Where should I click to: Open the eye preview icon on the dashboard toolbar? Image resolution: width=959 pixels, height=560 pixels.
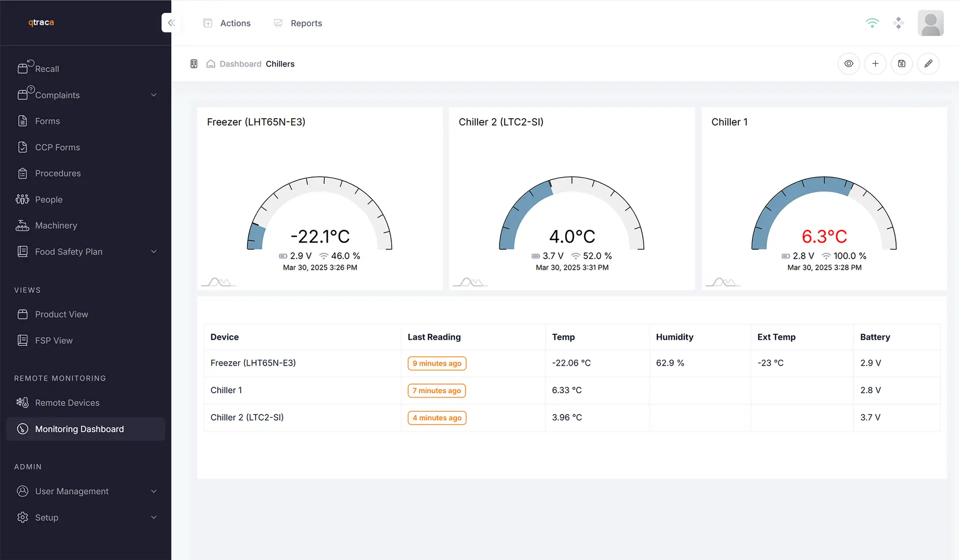(849, 63)
